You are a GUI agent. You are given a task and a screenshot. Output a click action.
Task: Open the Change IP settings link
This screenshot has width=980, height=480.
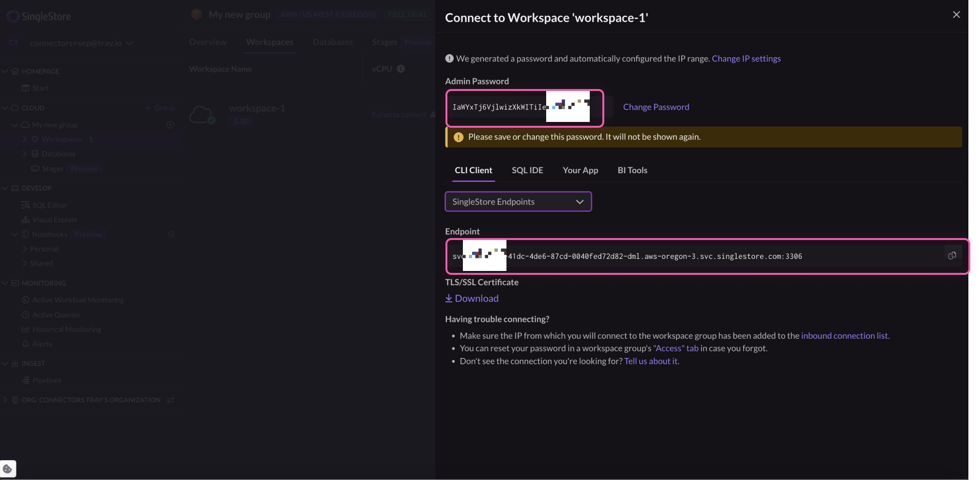746,59
